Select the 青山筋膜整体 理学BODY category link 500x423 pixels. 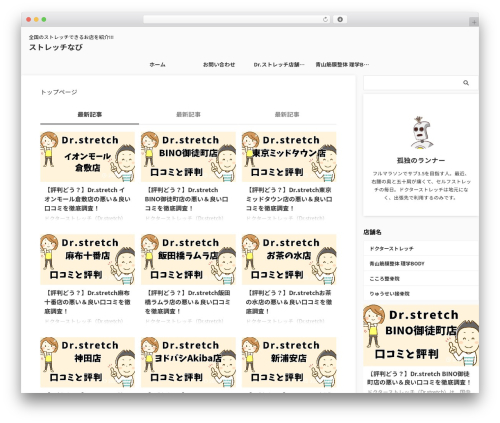point(421,264)
